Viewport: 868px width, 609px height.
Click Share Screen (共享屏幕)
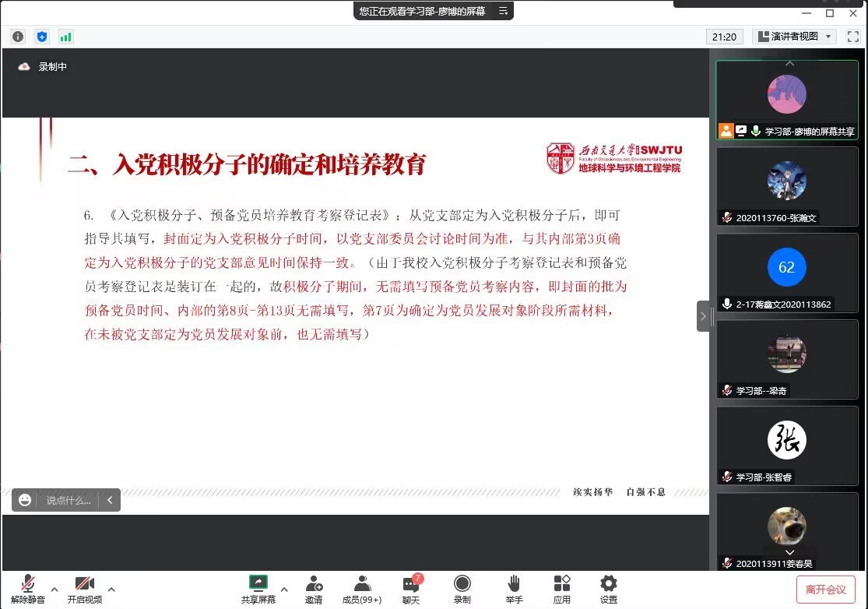click(x=258, y=590)
